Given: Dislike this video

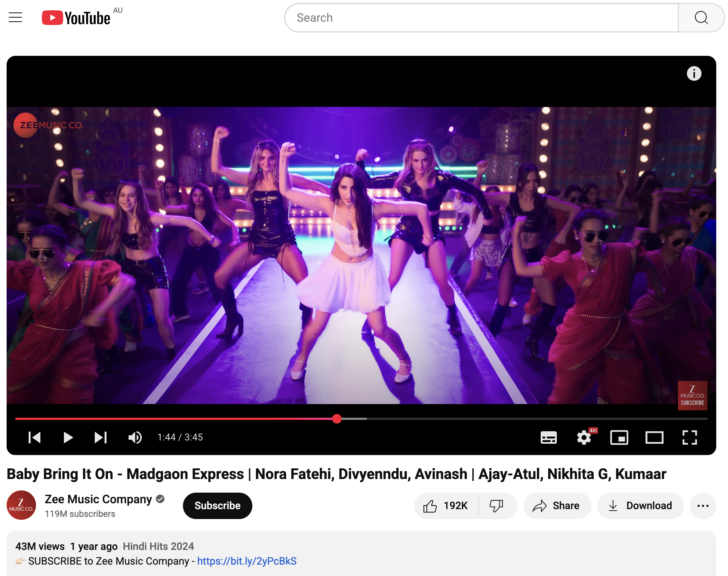Looking at the screenshot, I should coord(496,506).
